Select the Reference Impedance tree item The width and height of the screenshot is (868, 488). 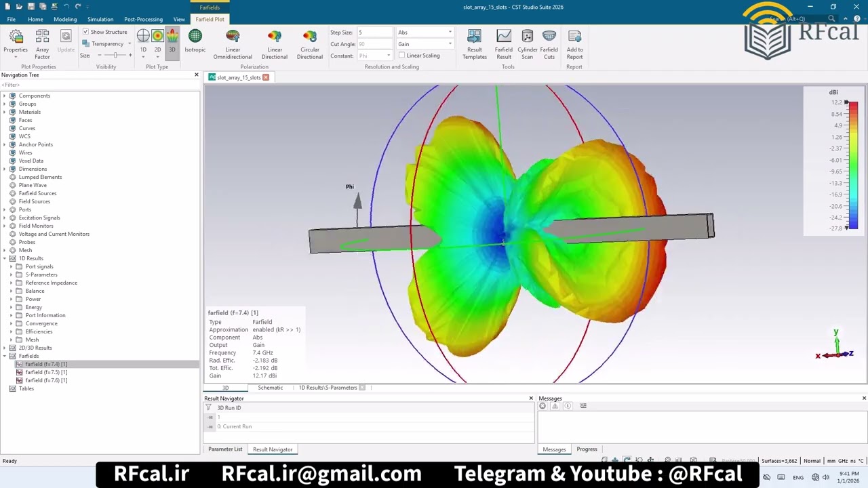52,283
